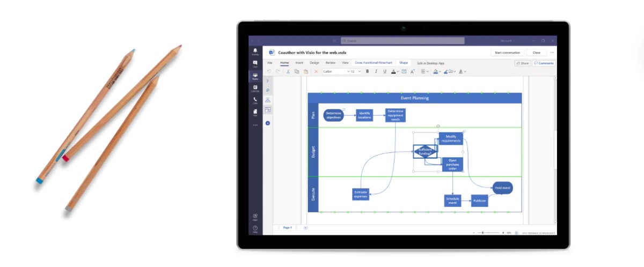This screenshot has height=267, width=644.
Task: Select the Modify requirements shape
Action: [x=451, y=138]
